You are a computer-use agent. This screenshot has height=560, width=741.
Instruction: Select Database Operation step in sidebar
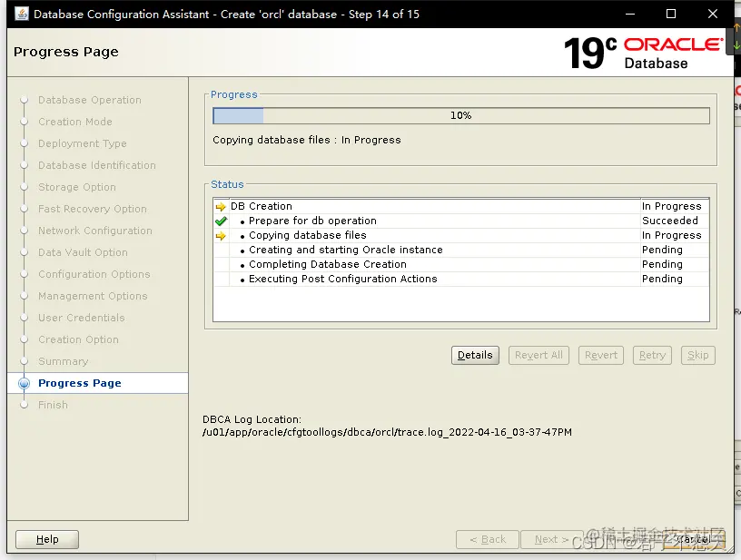click(90, 100)
